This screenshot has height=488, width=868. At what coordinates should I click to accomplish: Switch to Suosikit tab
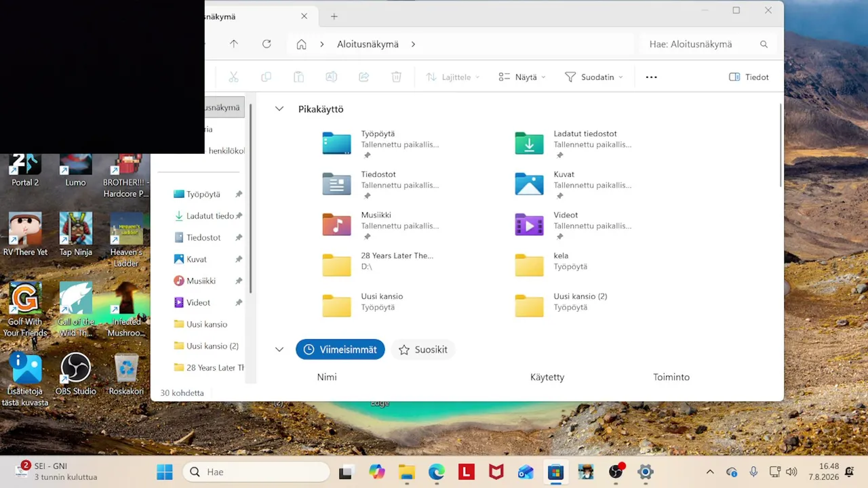point(423,350)
